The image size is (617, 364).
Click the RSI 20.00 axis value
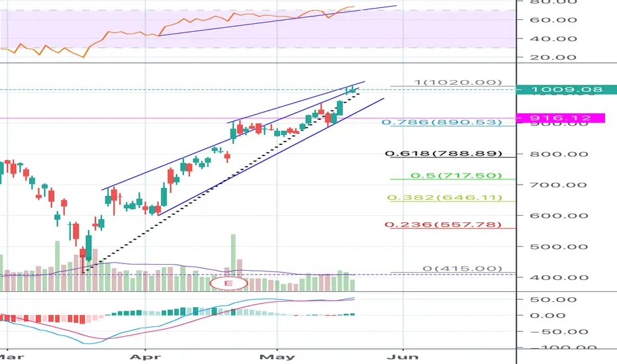point(553,58)
